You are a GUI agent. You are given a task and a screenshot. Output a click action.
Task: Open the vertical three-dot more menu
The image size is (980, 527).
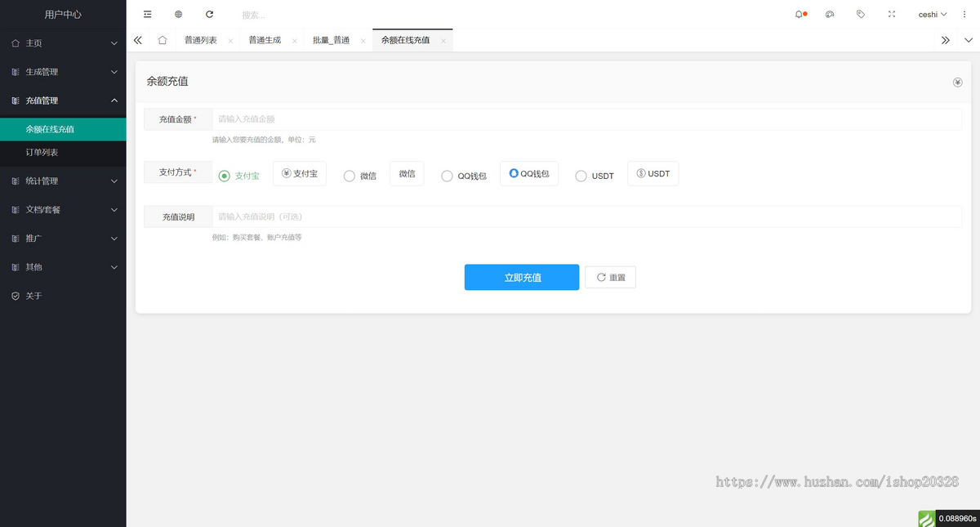[964, 14]
